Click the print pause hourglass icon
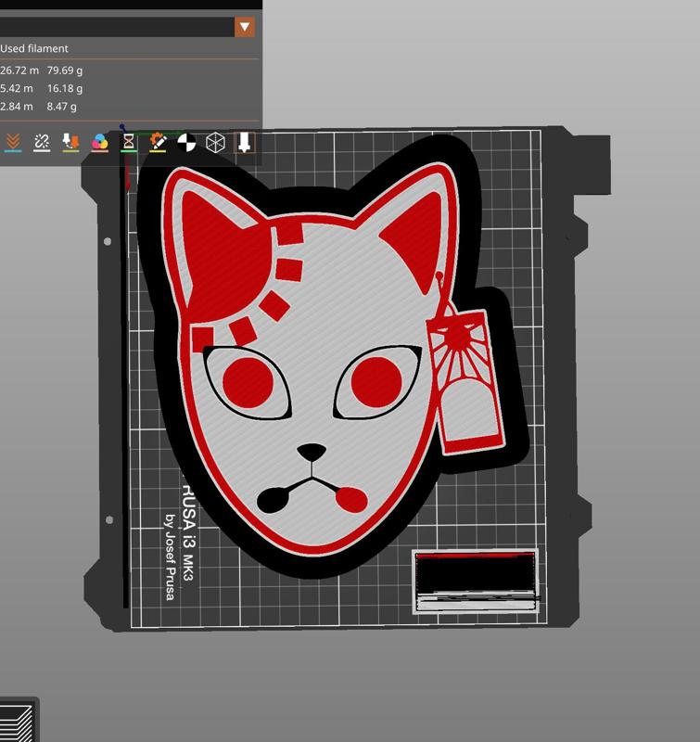 [129, 142]
